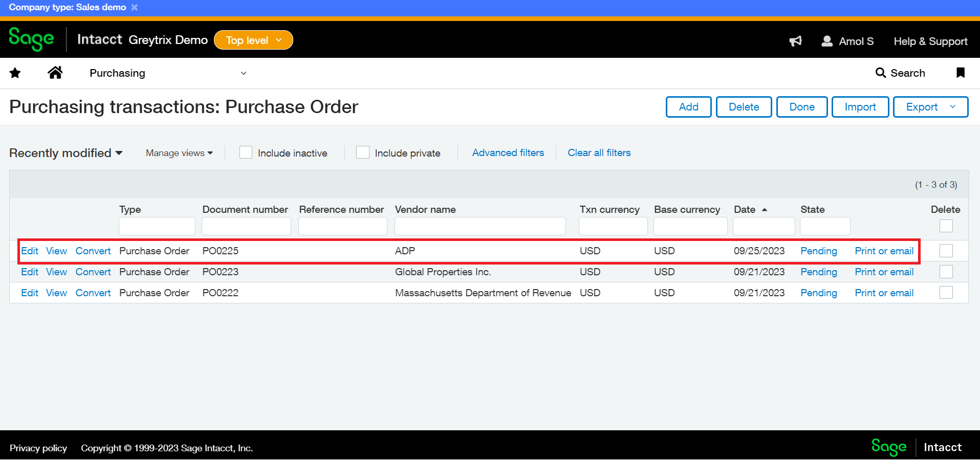The width and height of the screenshot is (980, 462).
Task: Sort by the Date column arrow
Action: [x=765, y=210]
